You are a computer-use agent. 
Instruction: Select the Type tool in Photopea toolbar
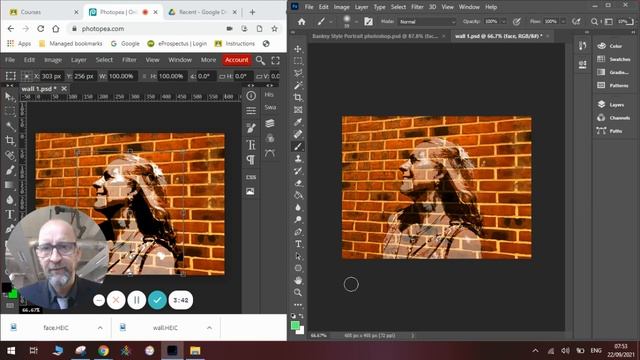coord(10,214)
